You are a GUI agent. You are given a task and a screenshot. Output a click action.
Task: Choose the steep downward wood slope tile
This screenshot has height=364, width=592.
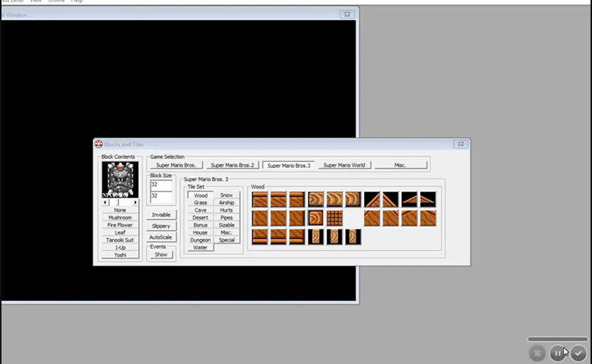coord(391,199)
